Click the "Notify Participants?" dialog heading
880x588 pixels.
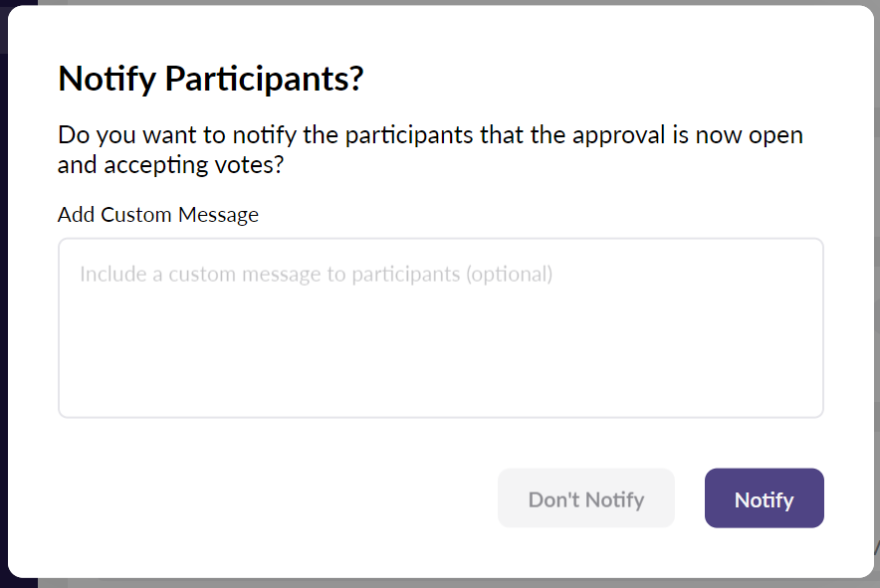tap(211, 79)
